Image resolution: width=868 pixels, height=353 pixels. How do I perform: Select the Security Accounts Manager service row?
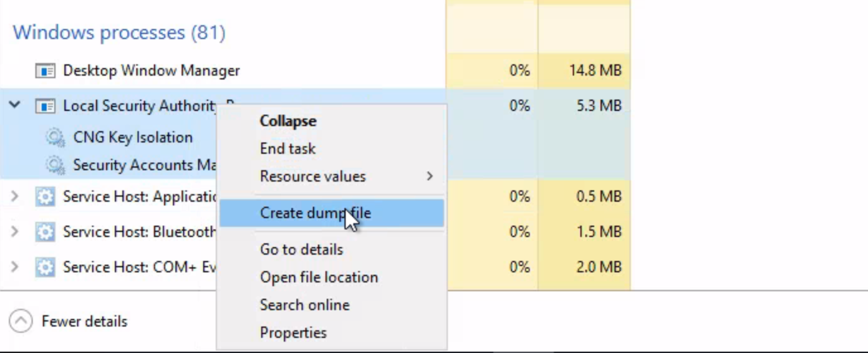tap(131, 165)
